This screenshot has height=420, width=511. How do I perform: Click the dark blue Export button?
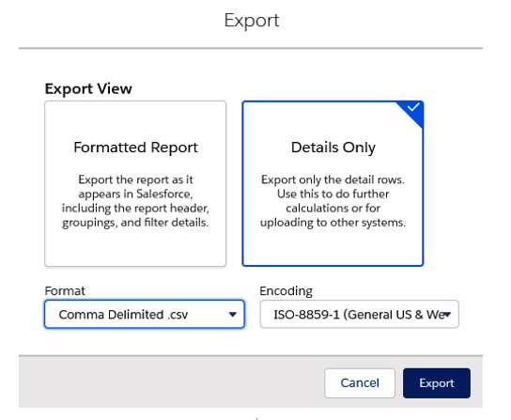(437, 383)
